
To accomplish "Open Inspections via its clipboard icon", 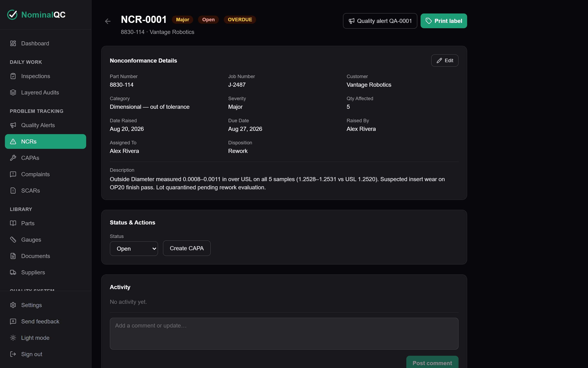I will point(13,76).
